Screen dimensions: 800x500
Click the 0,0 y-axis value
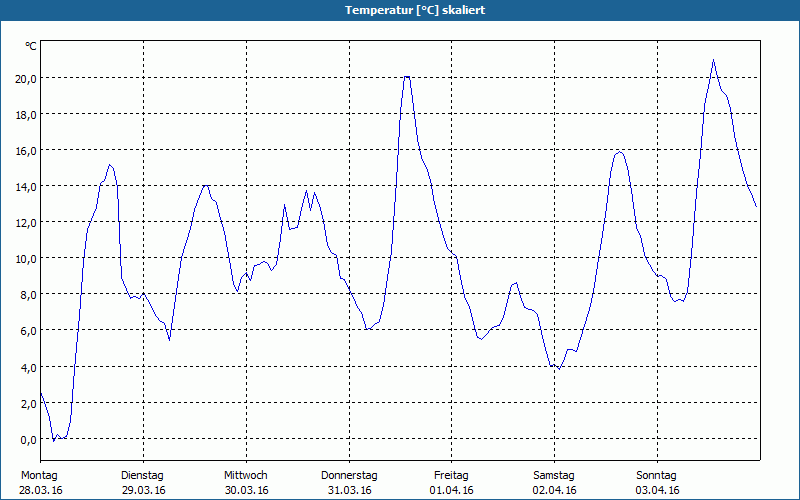(x=28, y=440)
